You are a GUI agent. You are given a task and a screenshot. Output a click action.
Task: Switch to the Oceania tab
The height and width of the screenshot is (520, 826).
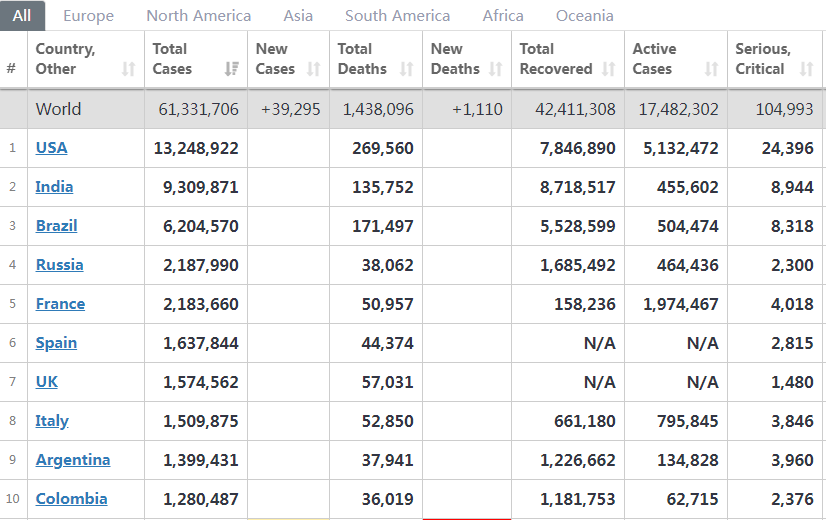585,16
